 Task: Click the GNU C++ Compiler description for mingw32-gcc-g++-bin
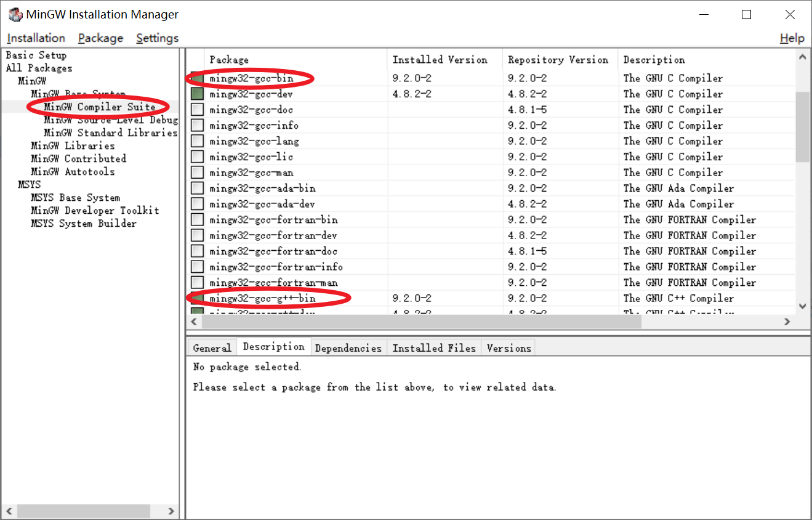tap(678, 298)
